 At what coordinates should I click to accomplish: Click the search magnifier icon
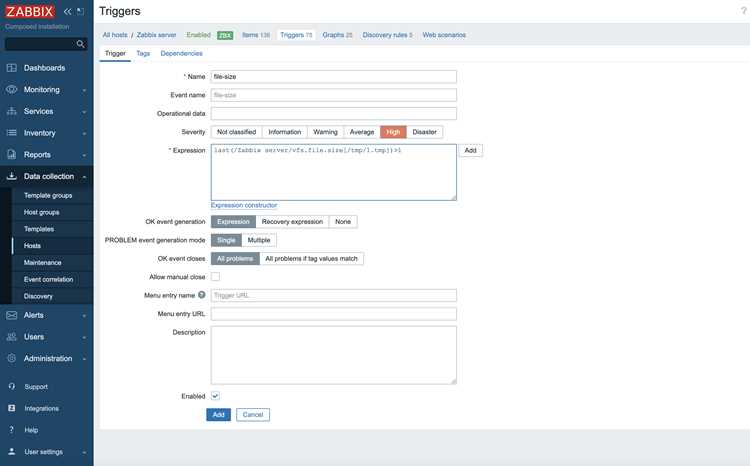click(x=80, y=44)
